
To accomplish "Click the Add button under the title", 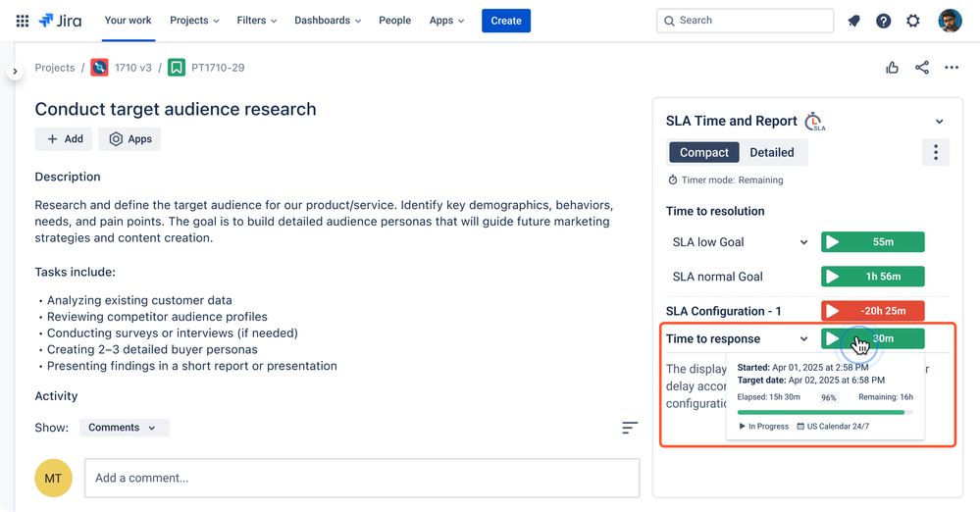I will click(x=64, y=138).
